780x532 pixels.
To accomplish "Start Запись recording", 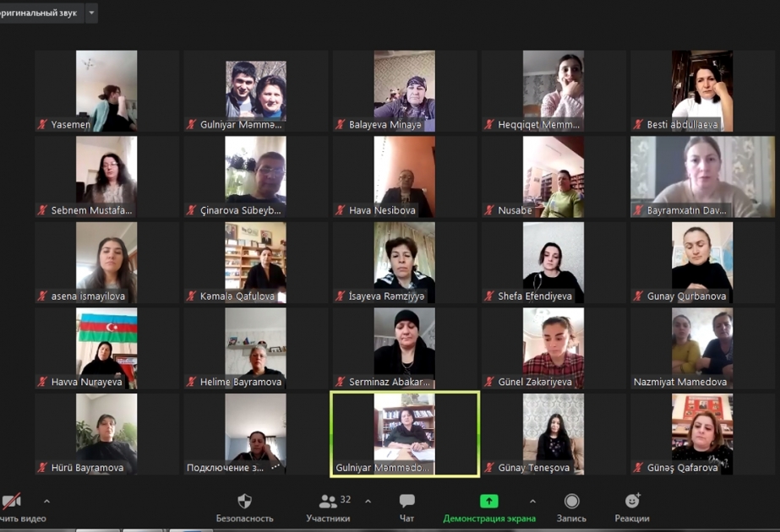I will (x=571, y=501).
